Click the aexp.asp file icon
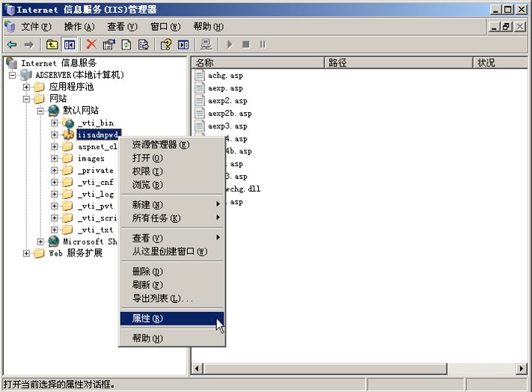This screenshot has height=392, width=532. (200, 88)
